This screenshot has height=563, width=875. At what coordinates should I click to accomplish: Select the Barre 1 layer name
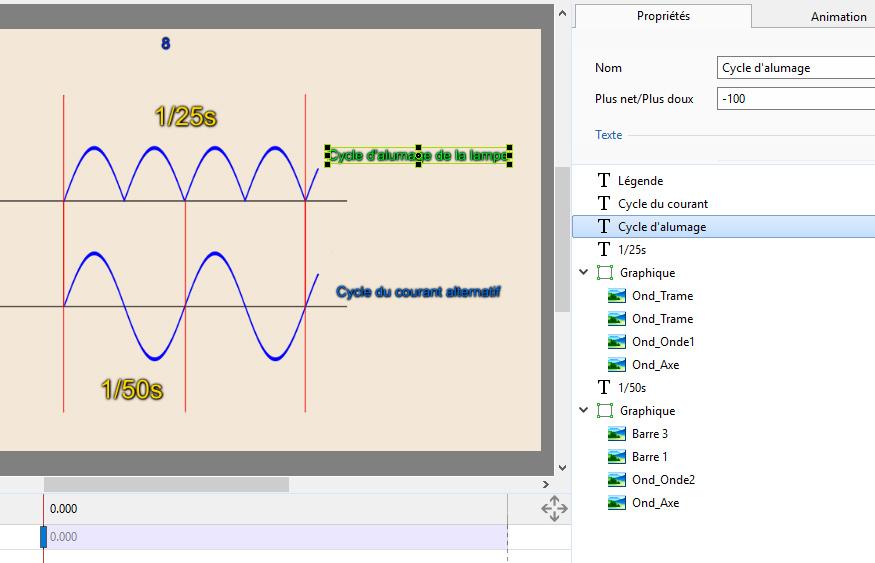pyautogui.click(x=650, y=456)
